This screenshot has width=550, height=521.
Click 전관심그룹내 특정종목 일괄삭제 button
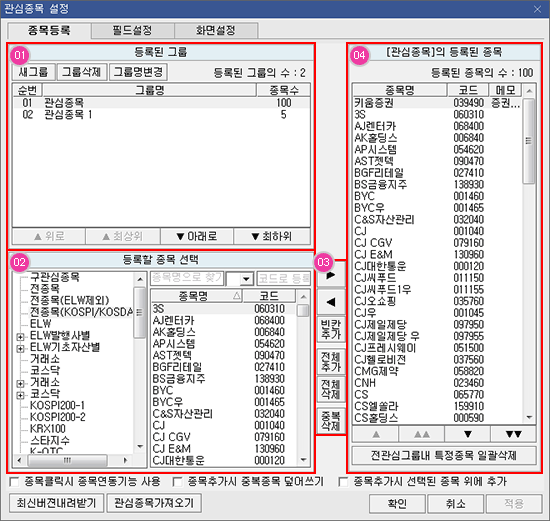(x=444, y=455)
